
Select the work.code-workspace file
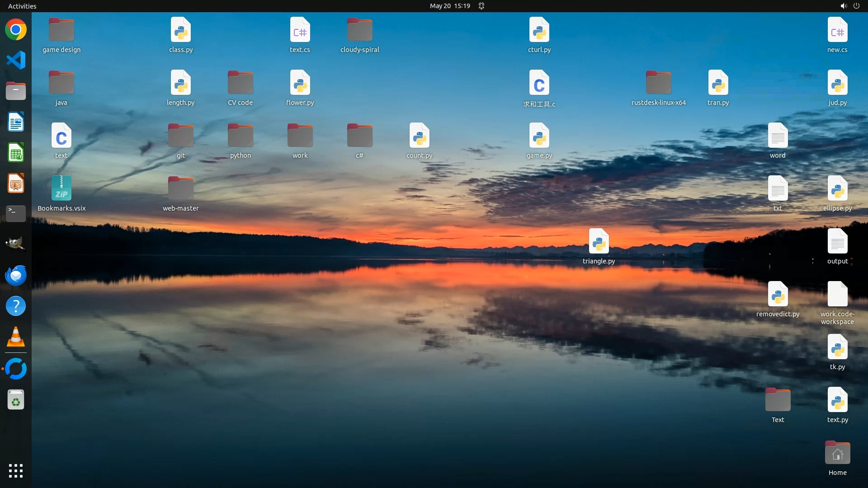click(837, 295)
